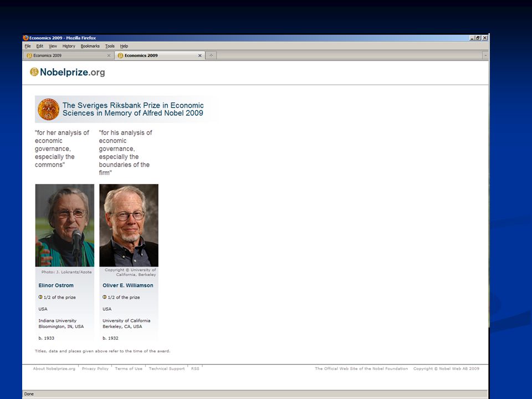
Task: Click 'Titles, data and places given above' note
Action: pos(103,351)
